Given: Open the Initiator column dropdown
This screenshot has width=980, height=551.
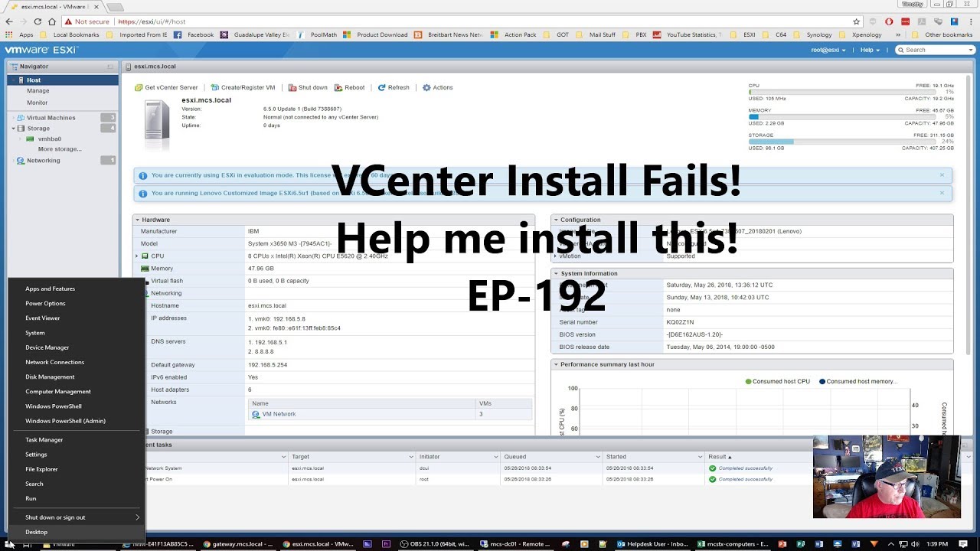Looking at the screenshot, I should tap(495, 457).
